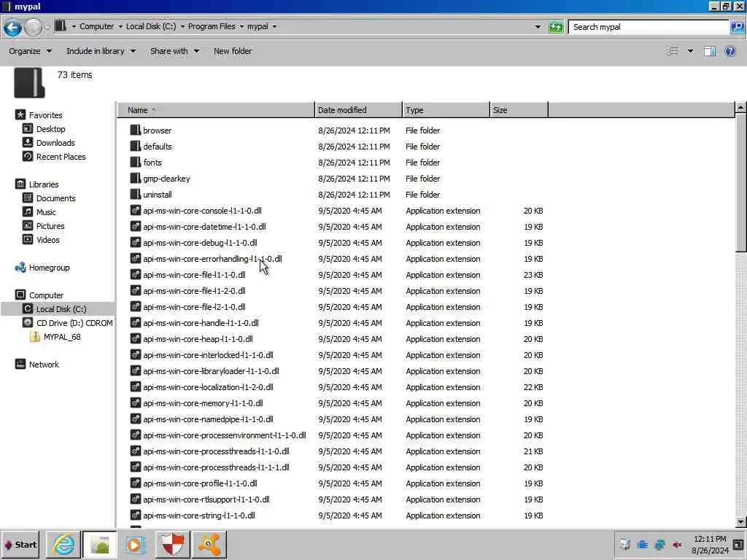Image resolution: width=747 pixels, height=560 pixels.
Task: Open the media player taskbar icon
Action: 135,544
